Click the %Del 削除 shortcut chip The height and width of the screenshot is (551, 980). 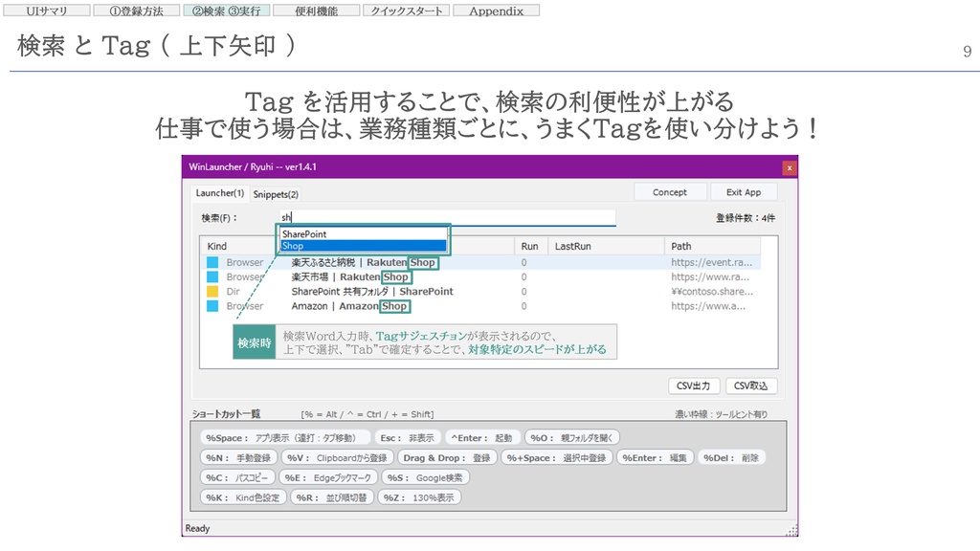(x=731, y=458)
